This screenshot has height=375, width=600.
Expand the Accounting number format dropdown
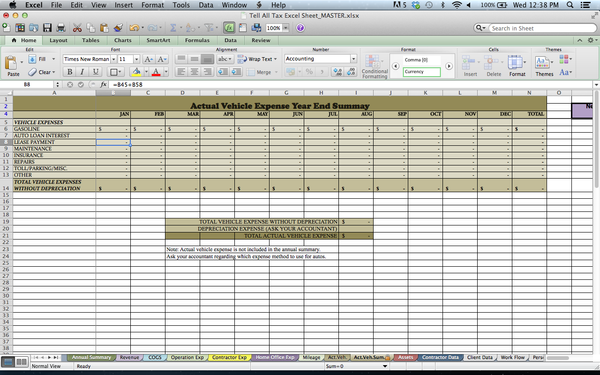pos(354,59)
